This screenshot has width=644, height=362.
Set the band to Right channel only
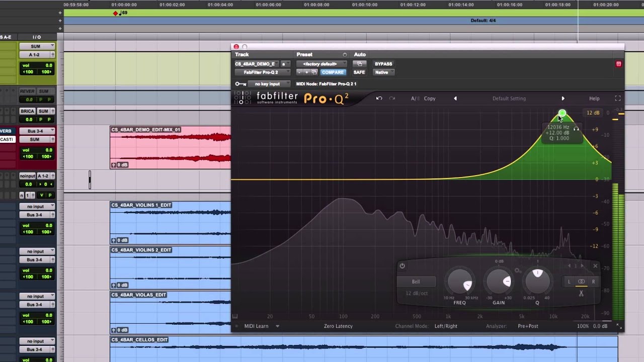pos(593,282)
